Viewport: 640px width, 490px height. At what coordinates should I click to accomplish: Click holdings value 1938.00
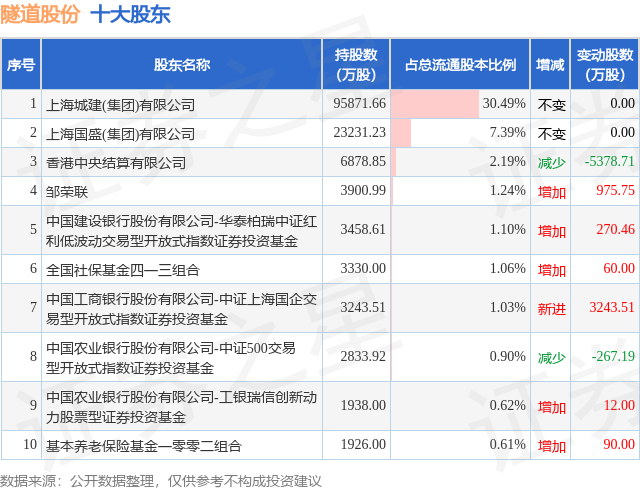point(363,405)
